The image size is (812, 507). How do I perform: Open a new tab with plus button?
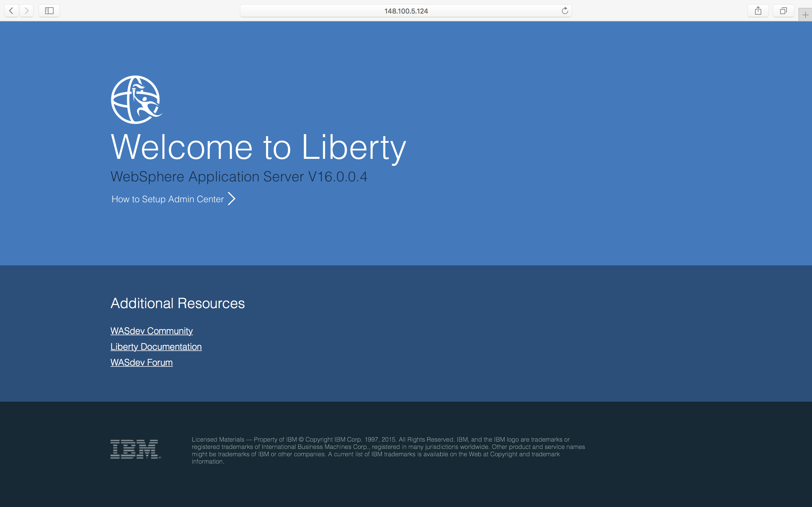click(805, 15)
